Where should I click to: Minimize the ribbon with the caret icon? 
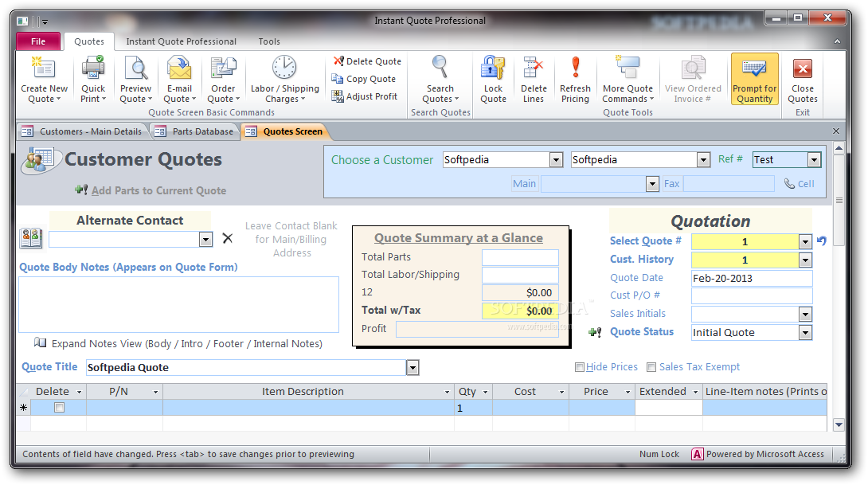pos(836,41)
